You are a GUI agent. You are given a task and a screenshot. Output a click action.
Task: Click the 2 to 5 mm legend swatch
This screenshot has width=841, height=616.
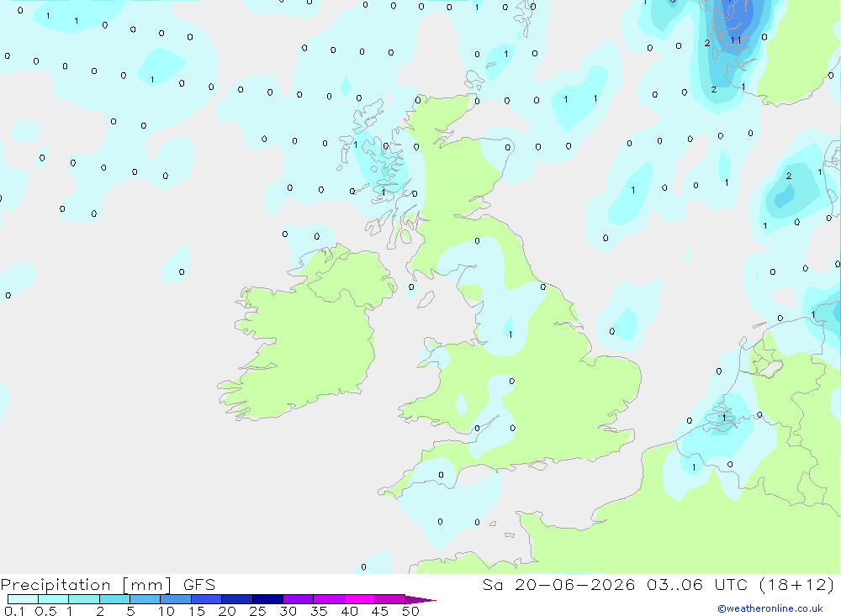[114, 599]
